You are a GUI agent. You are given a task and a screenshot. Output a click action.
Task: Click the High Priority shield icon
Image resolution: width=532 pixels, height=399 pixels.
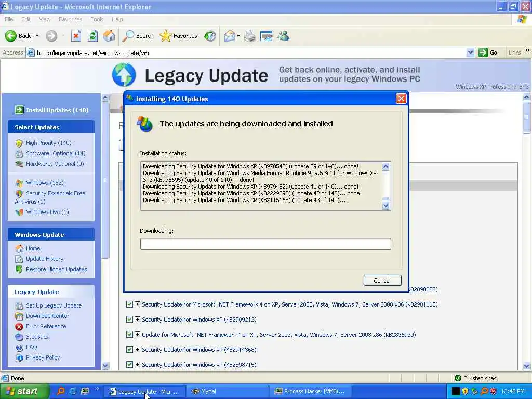[19, 143]
